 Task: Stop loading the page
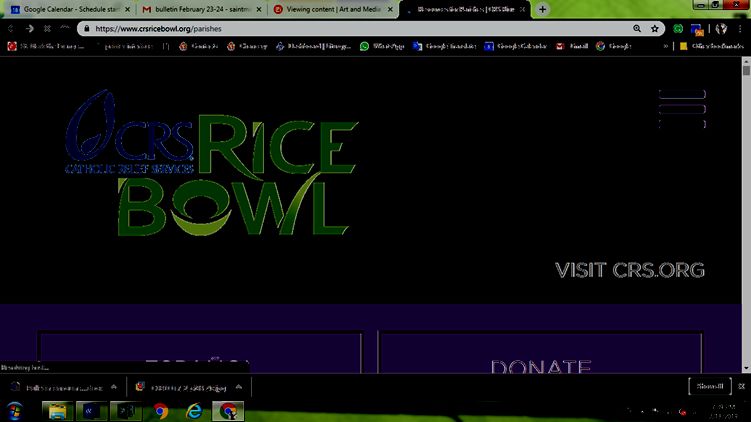[x=47, y=29]
